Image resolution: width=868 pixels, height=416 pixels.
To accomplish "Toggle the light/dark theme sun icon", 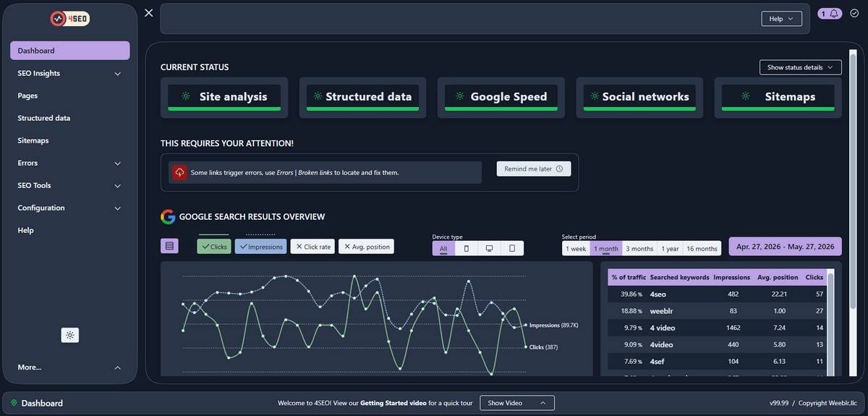I will click(x=70, y=335).
